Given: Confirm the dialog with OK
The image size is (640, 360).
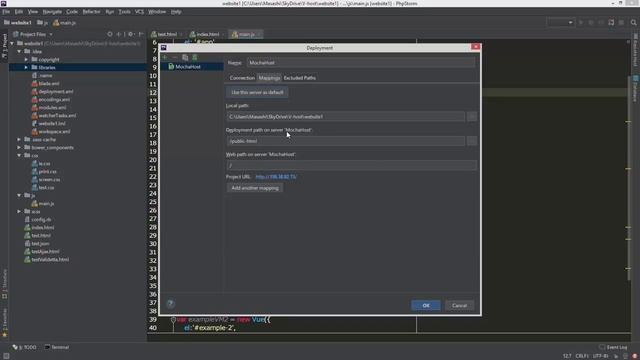Looking at the screenshot, I should tap(426, 305).
